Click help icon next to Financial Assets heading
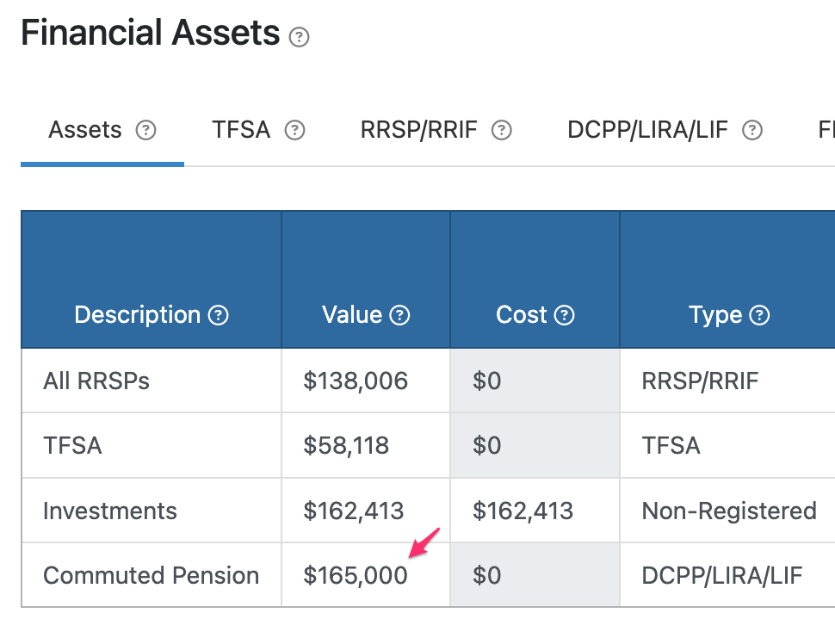Screen dimensions: 835x644 tap(299, 37)
